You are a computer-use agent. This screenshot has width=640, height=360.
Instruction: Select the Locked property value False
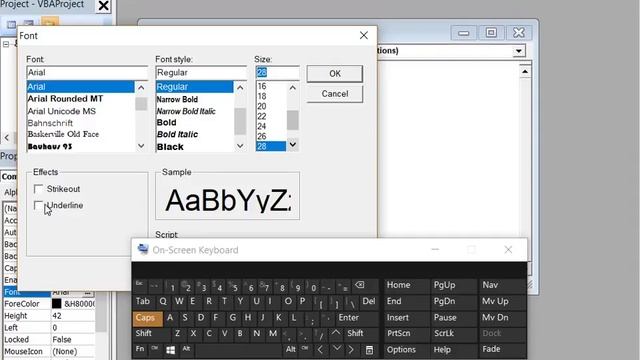pyautogui.click(x=62, y=340)
